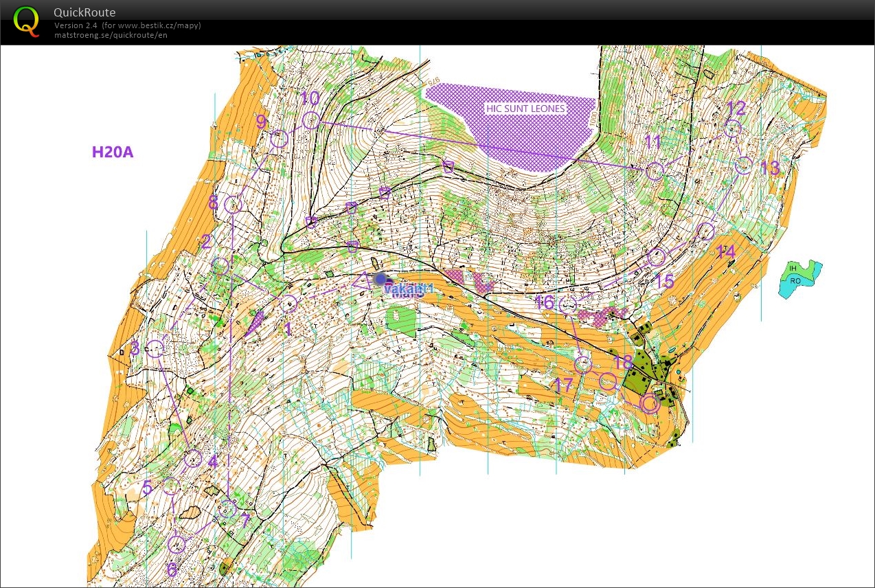Click control circle 14

click(705, 231)
